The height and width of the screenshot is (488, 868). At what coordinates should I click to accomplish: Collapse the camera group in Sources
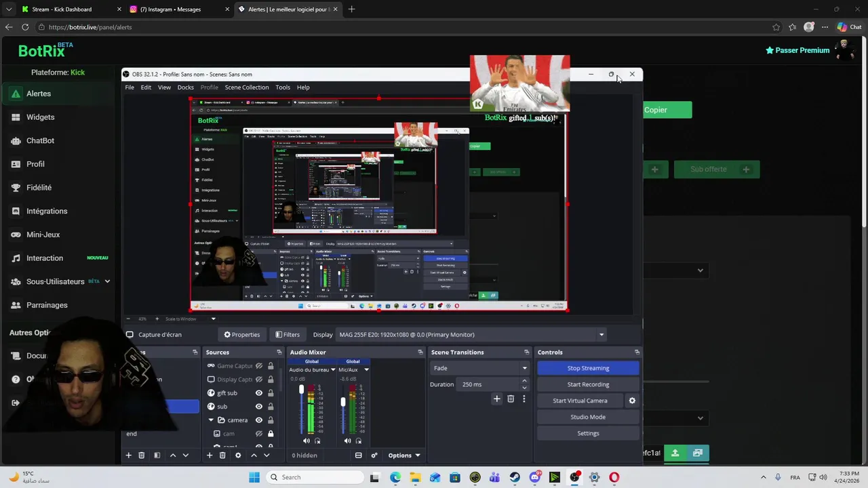(x=211, y=420)
